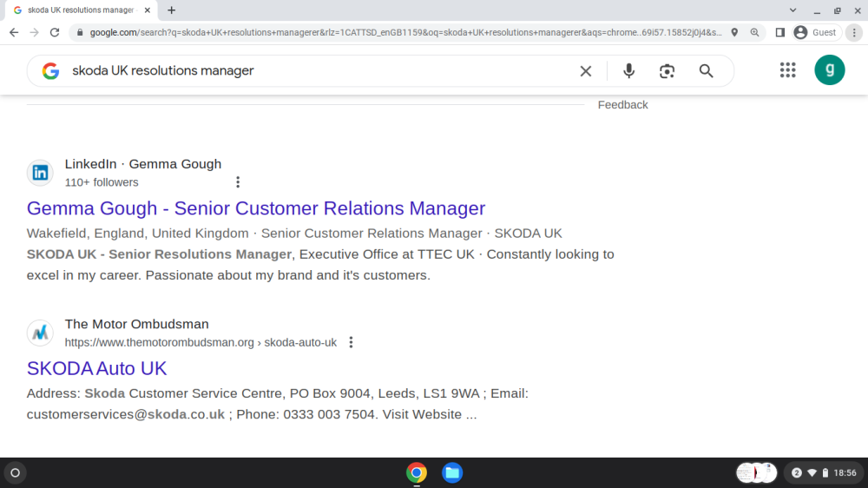Go forward using the browser arrow

point(35,33)
